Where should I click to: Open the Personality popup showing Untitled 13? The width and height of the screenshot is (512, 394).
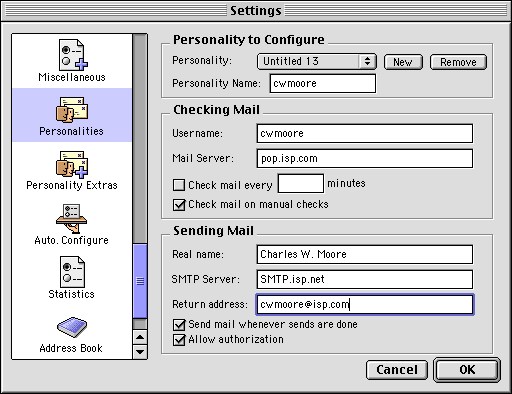pyautogui.click(x=317, y=61)
